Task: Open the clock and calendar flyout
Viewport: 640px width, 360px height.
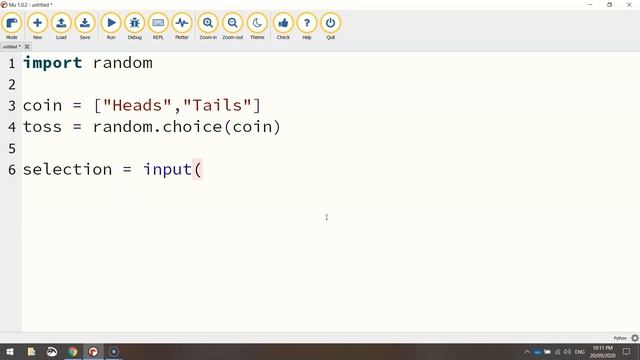Action: point(602,351)
